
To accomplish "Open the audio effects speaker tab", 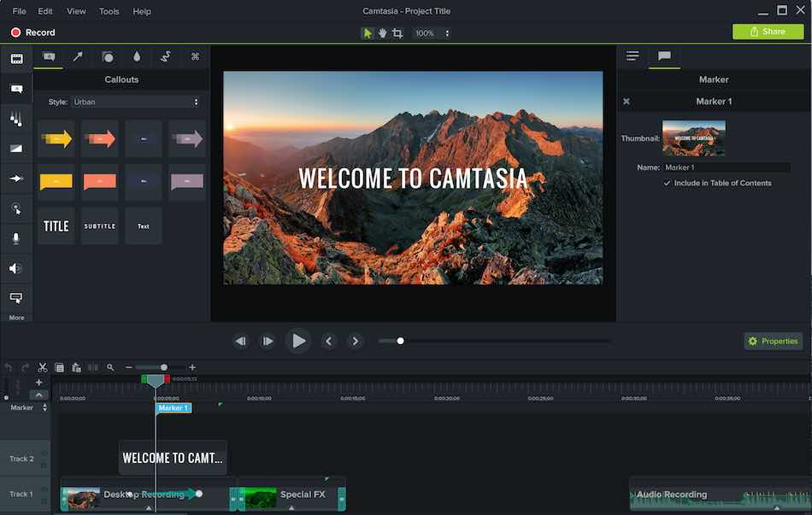I will click(x=16, y=268).
